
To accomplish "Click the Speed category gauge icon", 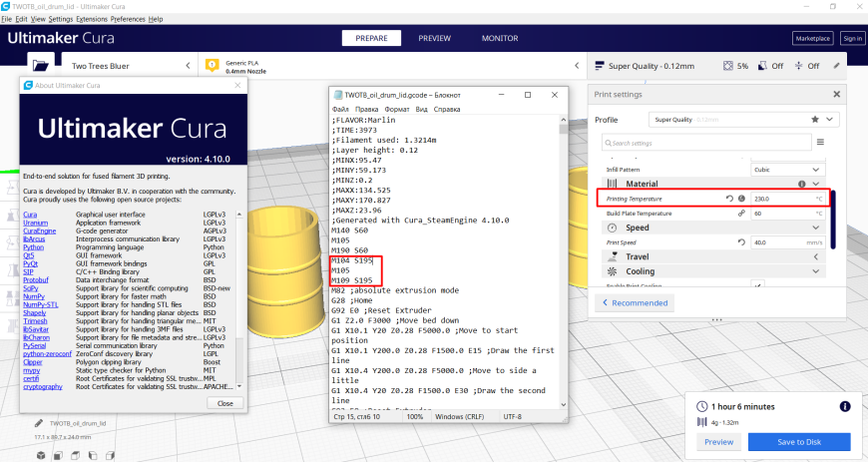I will (613, 228).
